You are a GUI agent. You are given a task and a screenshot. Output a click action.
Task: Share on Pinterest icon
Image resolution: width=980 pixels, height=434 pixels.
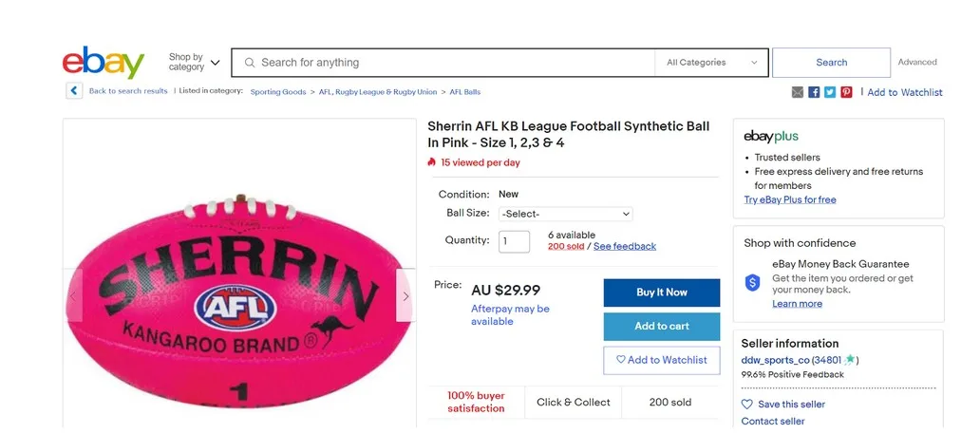pyautogui.click(x=846, y=92)
